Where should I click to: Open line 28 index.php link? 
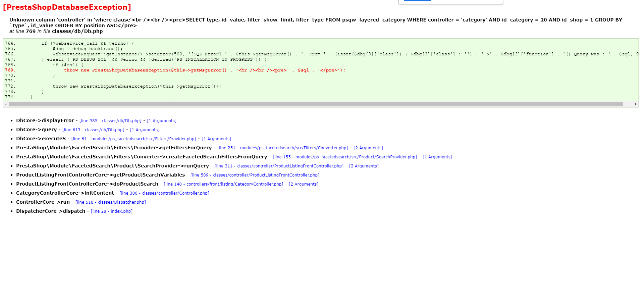click(x=112, y=211)
